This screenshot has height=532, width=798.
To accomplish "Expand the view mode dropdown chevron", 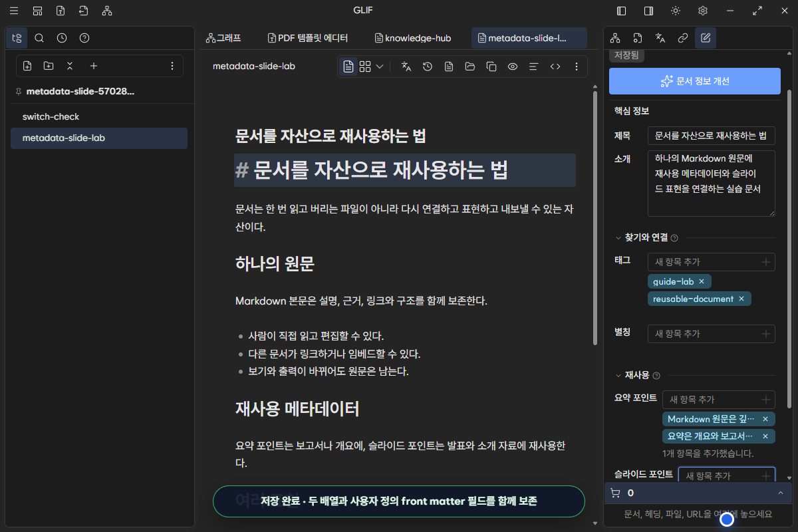I will pos(380,66).
